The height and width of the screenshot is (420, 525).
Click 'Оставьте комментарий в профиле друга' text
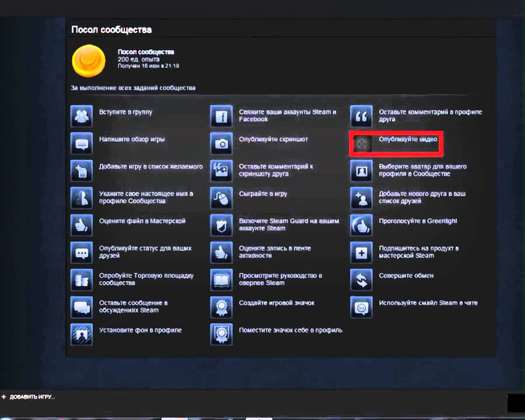coord(430,116)
